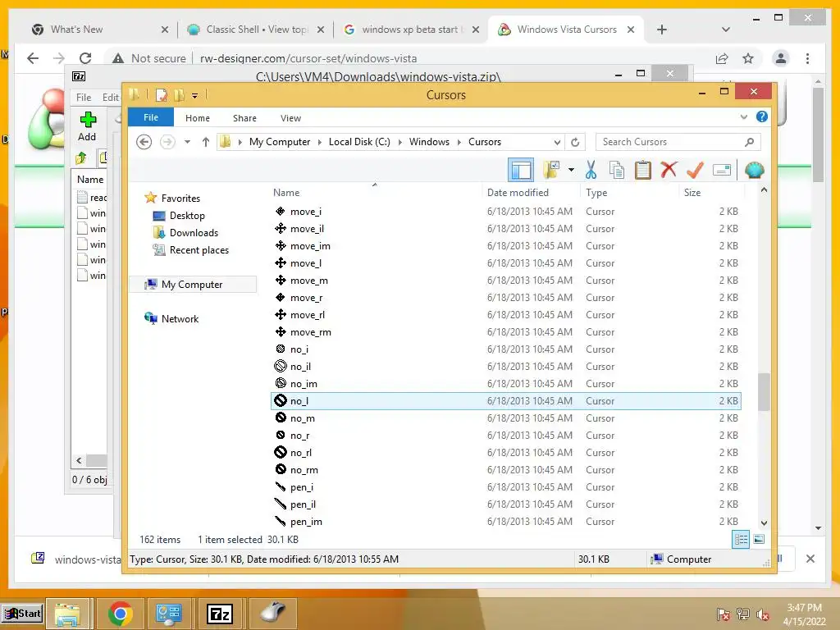Click the red X Delete icon
Image resolution: width=840 pixels, height=630 pixels.
point(669,171)
